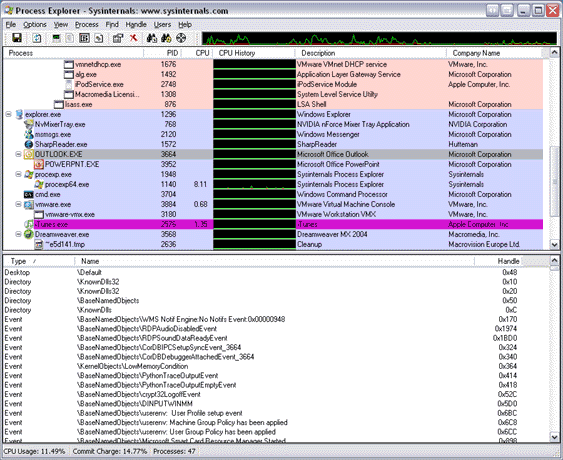Open the Handle menu
Image resolution: width=563 pixels, height=460 pixels.
(x=136, y=24)
